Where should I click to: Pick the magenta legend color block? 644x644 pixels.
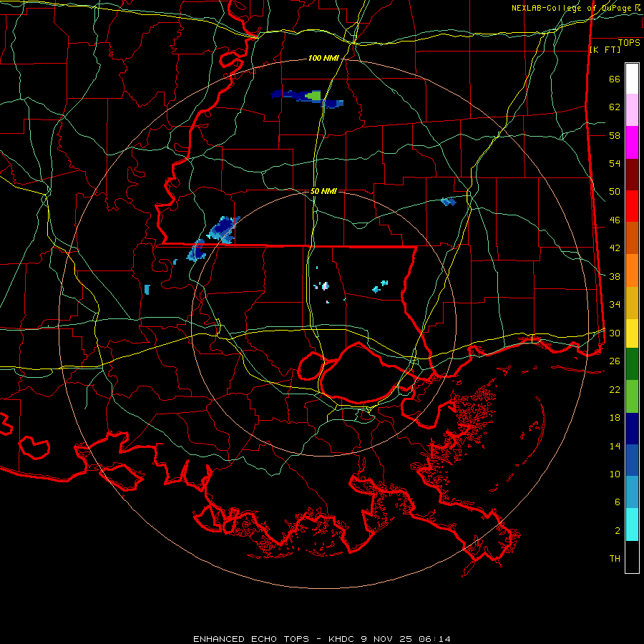632,142
